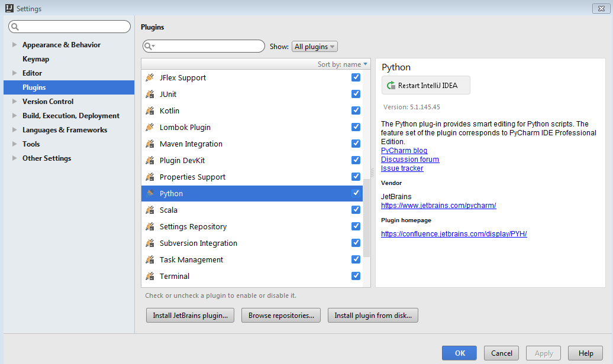Confirm settings with OK button
613x364 pixels.
(459, 353)
